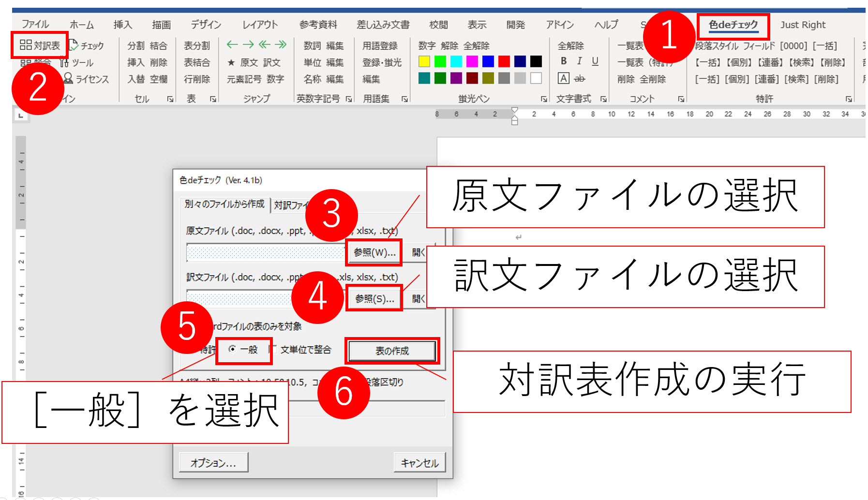The height and width of the screenshot is (500, 868).
Task: Click the チェック document icon
Action: click(73, 45)
